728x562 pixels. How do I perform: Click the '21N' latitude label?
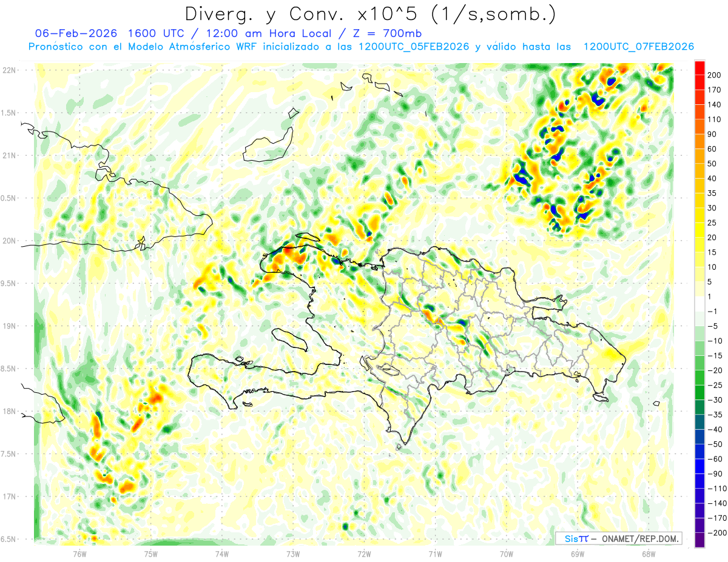(9, 155)
